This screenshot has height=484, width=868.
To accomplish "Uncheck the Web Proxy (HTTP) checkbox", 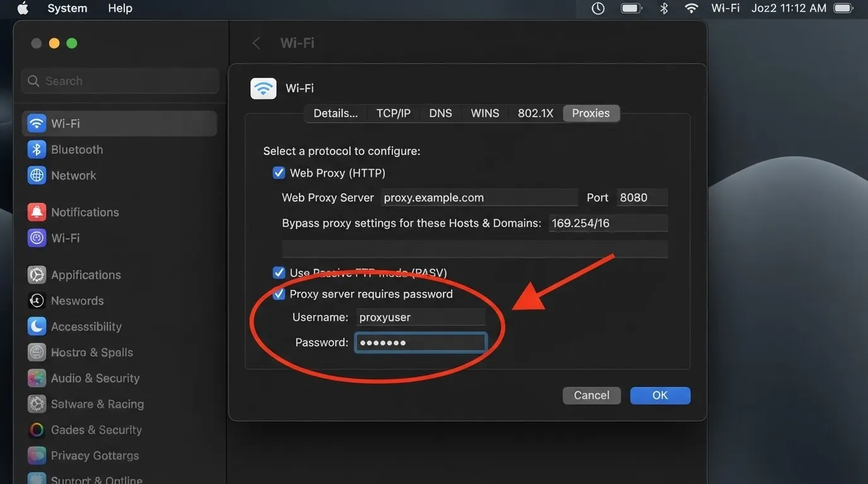I will [x=279, y=173].
